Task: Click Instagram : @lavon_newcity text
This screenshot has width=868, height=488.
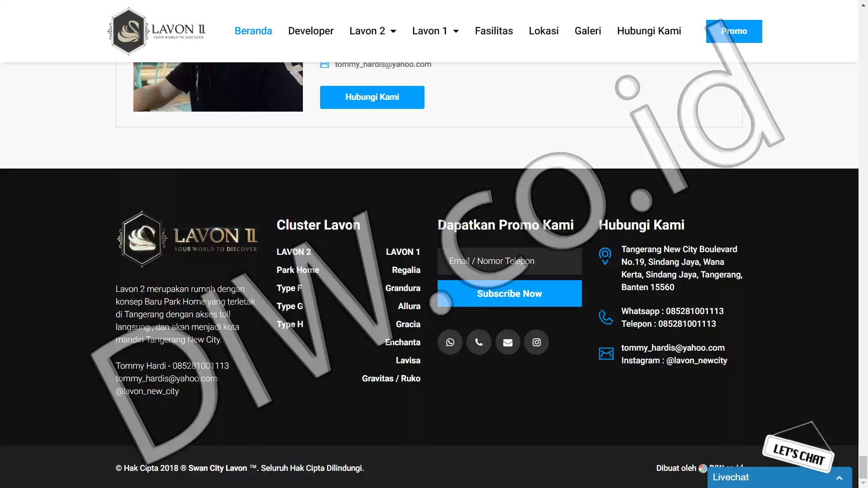Action: tap(674, 360)
